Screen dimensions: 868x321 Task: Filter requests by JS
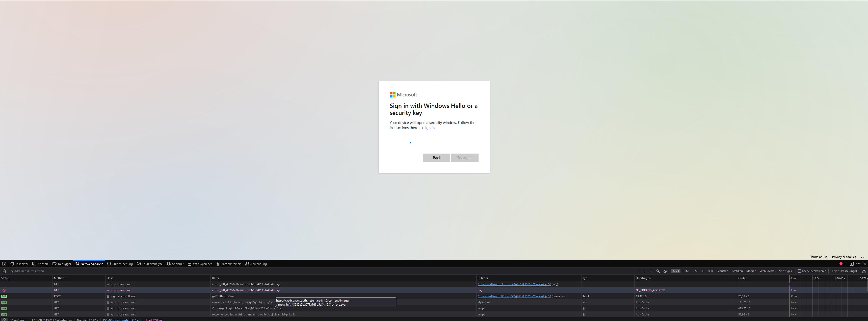point(703,271)
